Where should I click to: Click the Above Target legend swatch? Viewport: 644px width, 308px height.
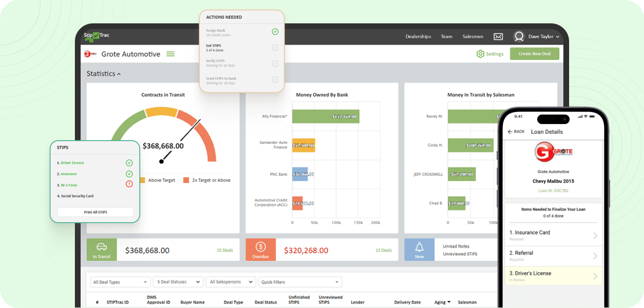(x=143, y=180)
